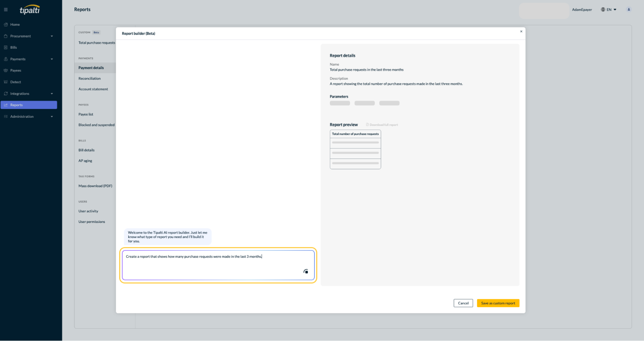The image size is (644, 341).
Task: Click the globe language icon
Action: (603, 10)
